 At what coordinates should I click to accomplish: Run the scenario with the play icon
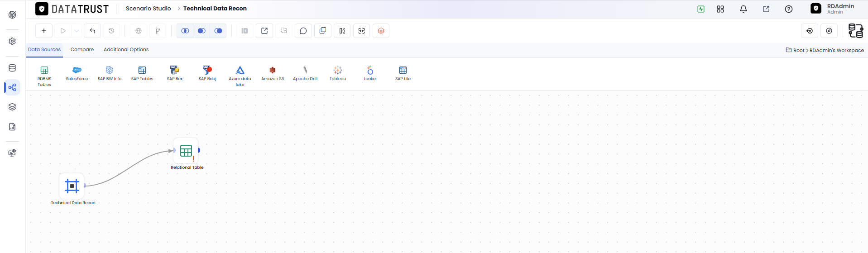point(63,31)
